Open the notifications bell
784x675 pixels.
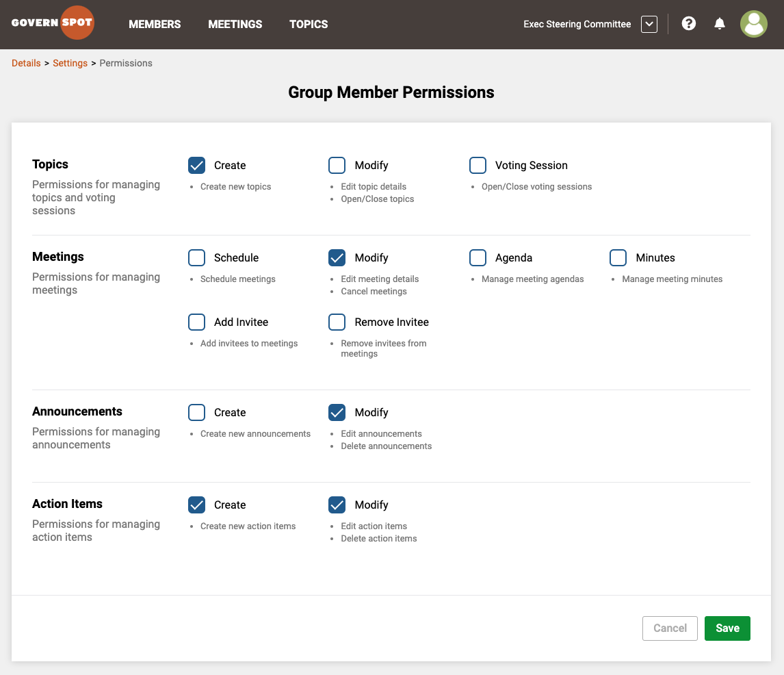719,24
